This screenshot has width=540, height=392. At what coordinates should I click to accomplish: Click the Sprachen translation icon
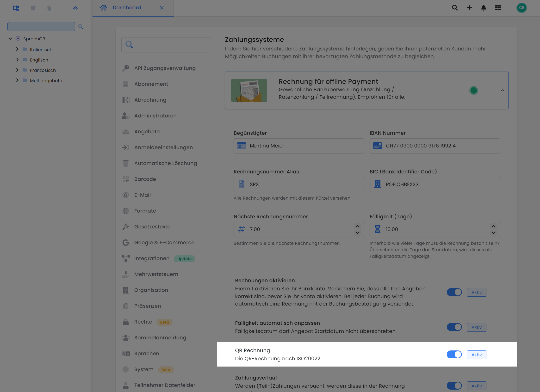pos(126,353)
